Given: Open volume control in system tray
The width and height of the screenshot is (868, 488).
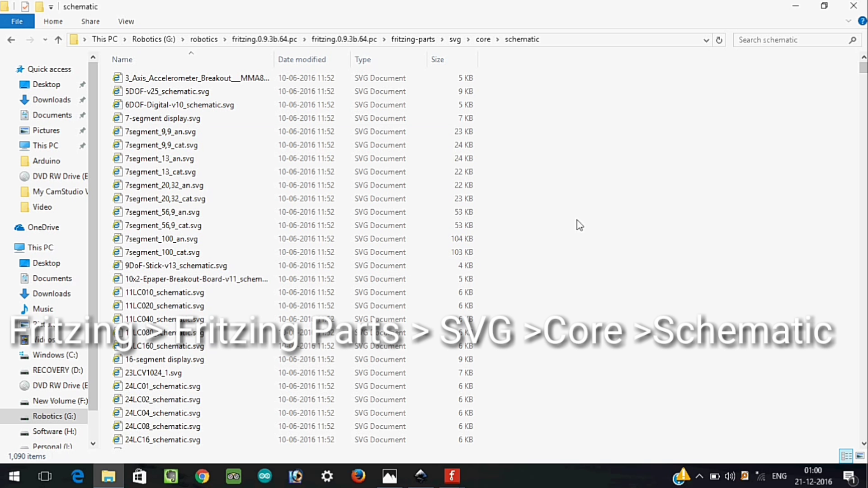Looking at the screenshot, I should pos(730,476).
